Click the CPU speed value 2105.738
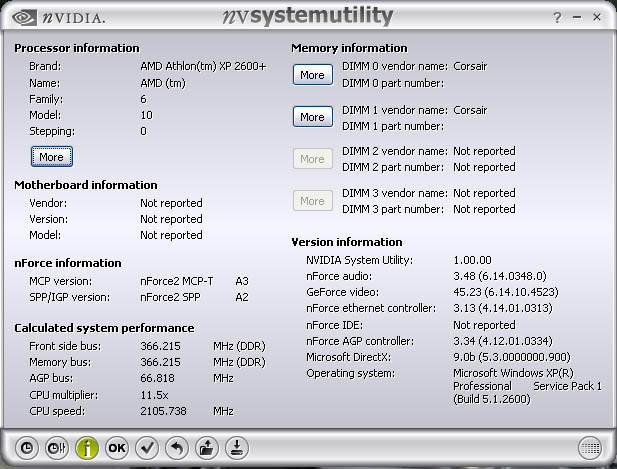The height and width of the screenshot is (469, 617). pos(163,411)
